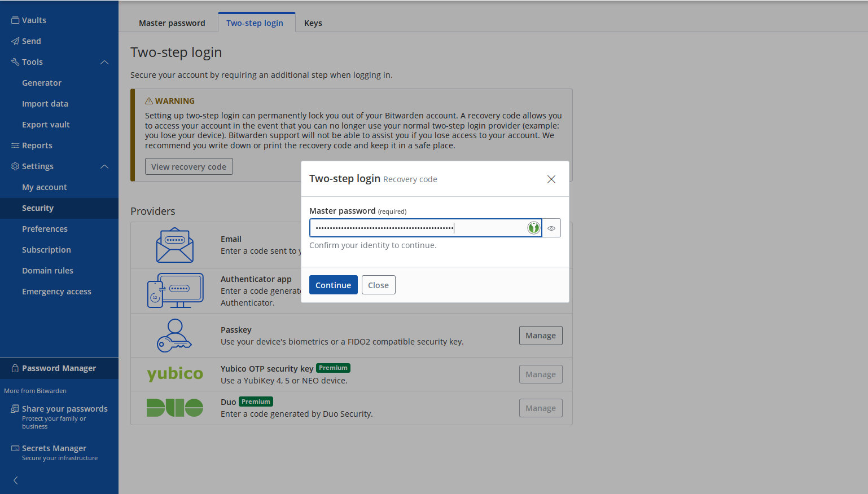Click the Passkey provider icon

tap(175, 336)
